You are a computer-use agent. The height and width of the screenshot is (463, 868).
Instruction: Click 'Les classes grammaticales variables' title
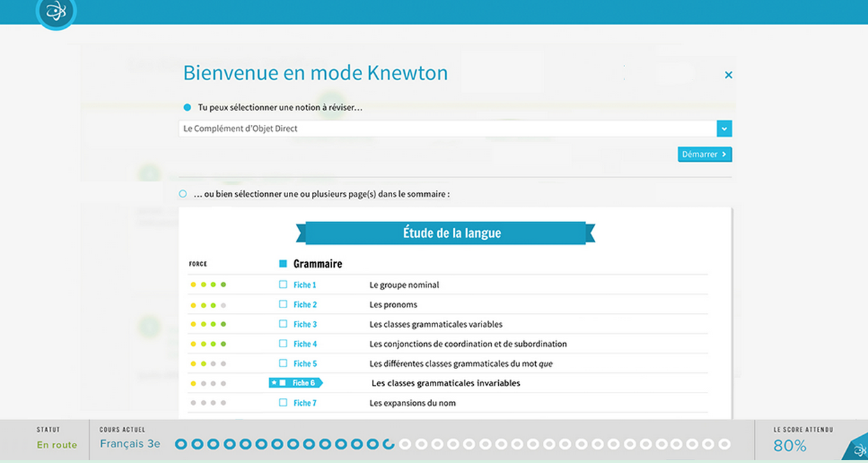(436, 324)
